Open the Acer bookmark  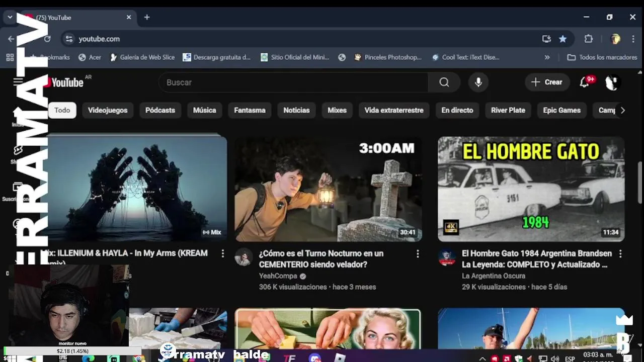(90, 57)
